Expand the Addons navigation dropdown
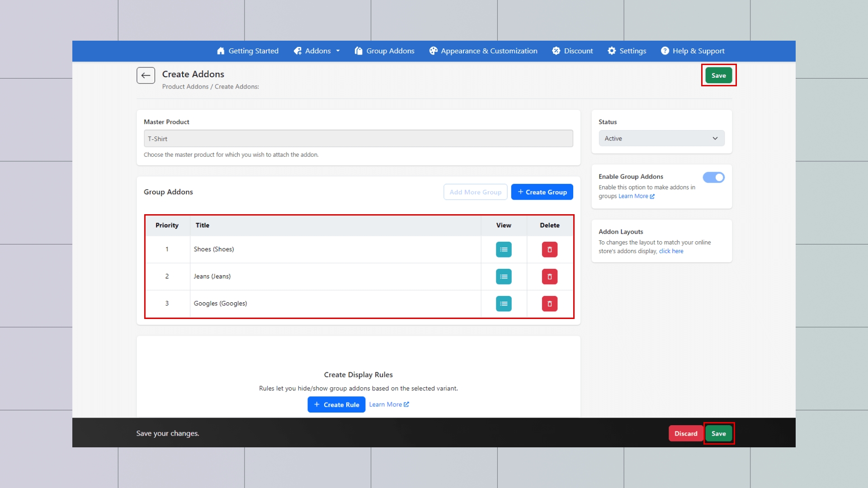This screenshot has width=868, height=488. [x=317, y=51]
